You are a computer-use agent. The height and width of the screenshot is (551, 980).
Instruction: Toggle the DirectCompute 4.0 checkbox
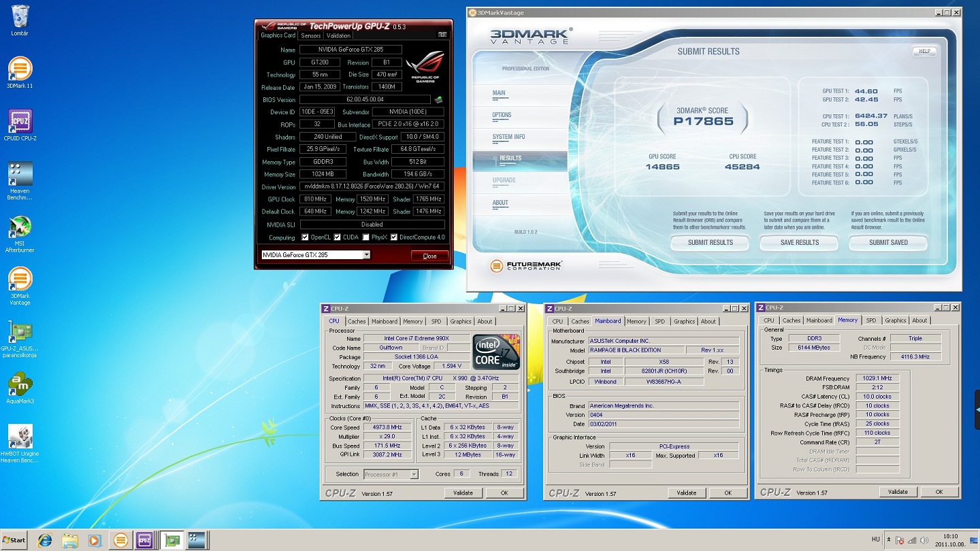point(394,237)
